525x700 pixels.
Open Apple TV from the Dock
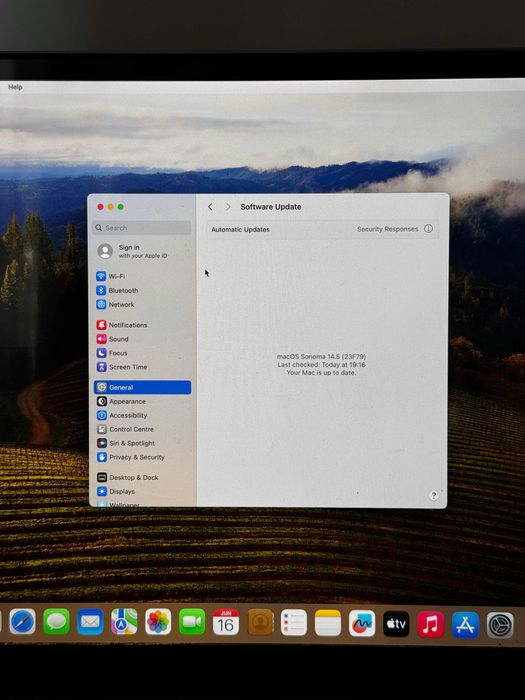pos(396,624)
